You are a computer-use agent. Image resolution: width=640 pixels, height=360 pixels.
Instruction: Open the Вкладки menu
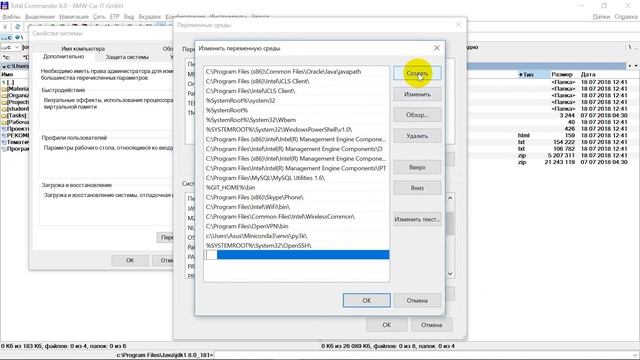click(x=149, y=17)
